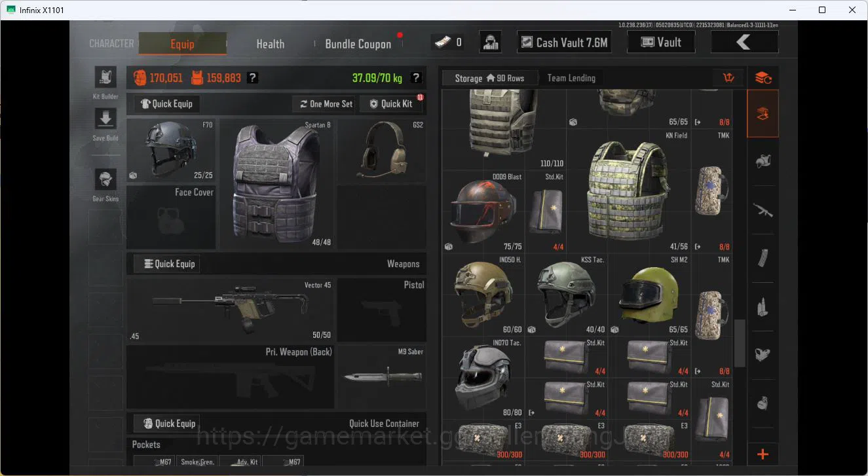Select the SH M2 green helmet in storage
868x476 pixels.
649,295
